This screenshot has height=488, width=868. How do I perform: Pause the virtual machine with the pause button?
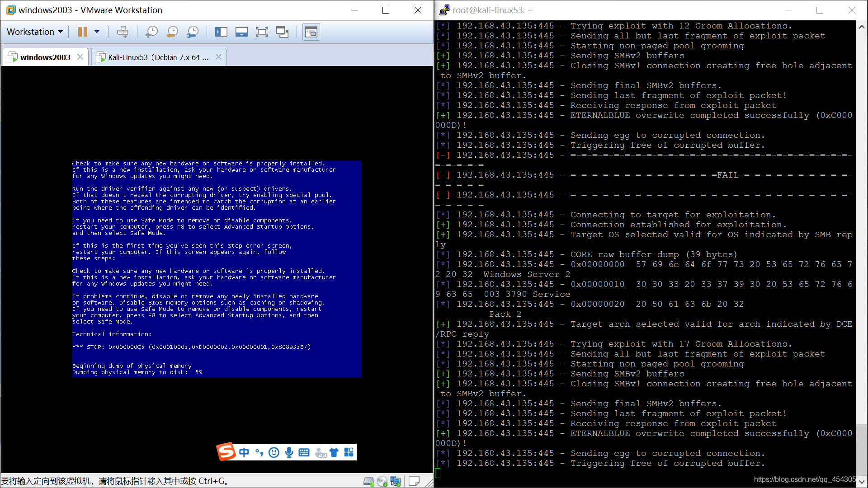click(x=82, y=32)
